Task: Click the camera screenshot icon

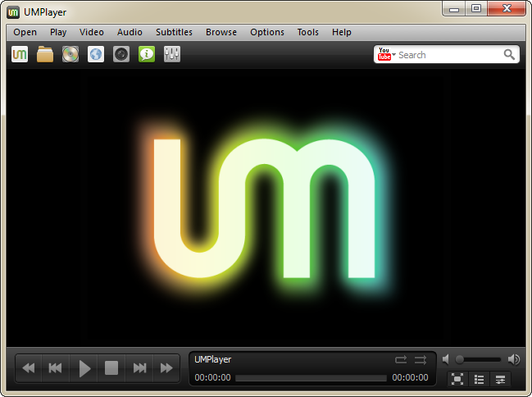Action: (x=121, y=54)
